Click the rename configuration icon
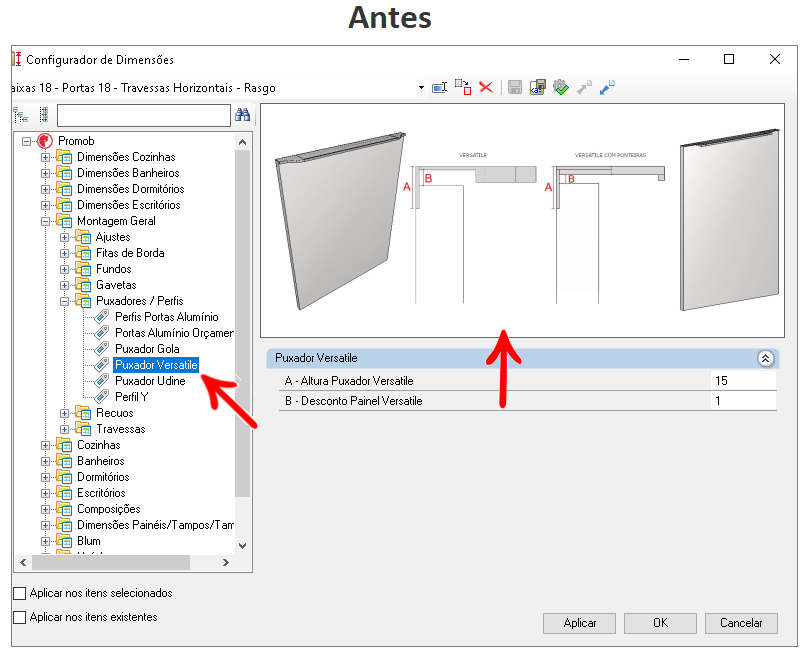 tap(439, 88)
